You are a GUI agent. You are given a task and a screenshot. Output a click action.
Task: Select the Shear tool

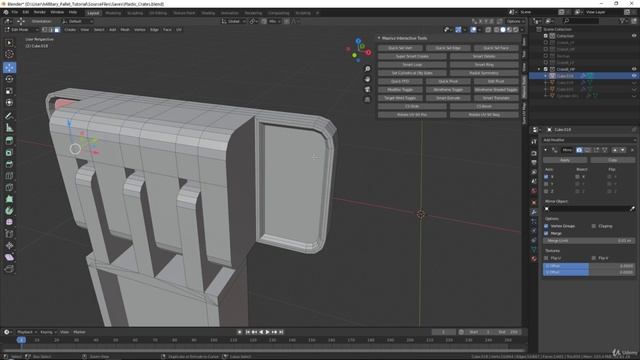(9, 257)
